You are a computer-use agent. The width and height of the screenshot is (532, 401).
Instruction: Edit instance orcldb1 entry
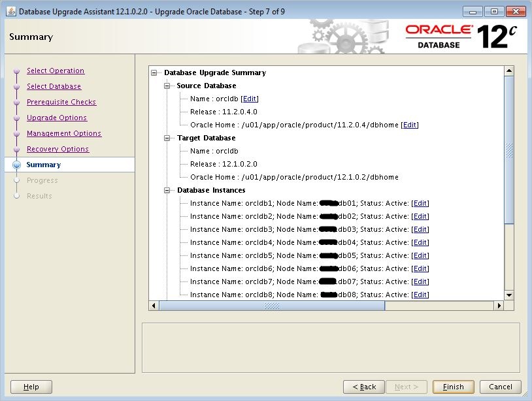pyautogui.click(x=420, y=203)
